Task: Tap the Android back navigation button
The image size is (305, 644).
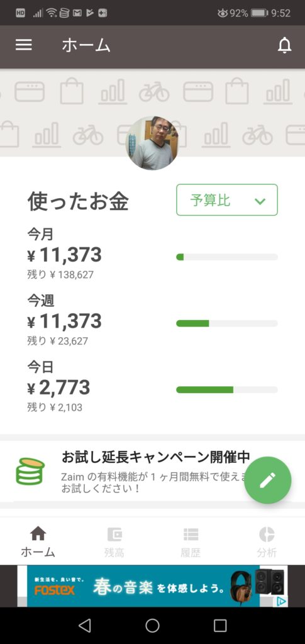Action: (x=84, y=626)
